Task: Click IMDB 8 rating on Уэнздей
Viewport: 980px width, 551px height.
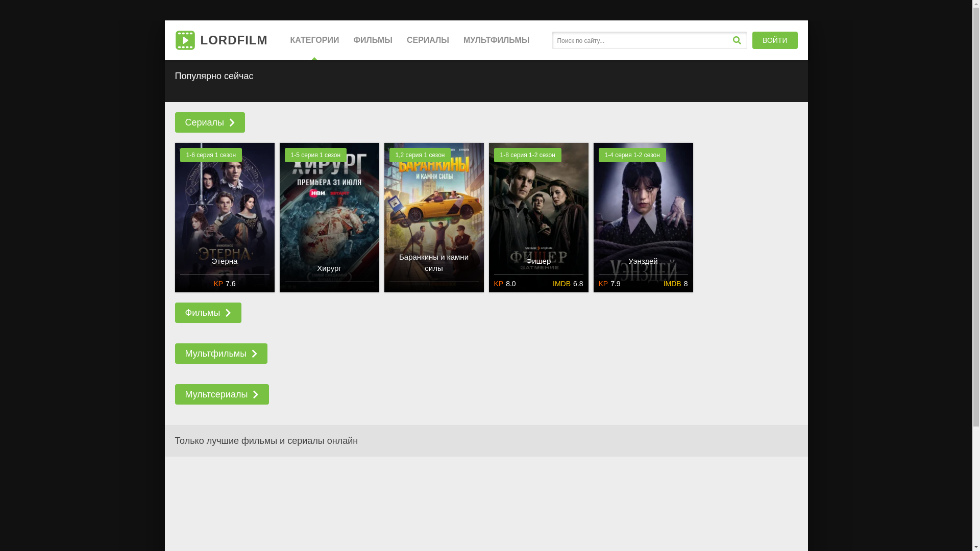Action: (x=675, y=284)
